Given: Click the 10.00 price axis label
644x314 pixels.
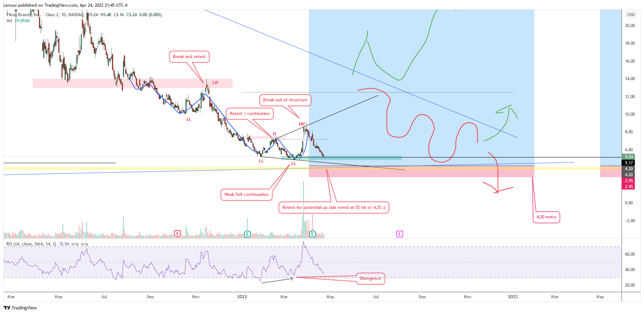Looking at the screenshot, I should click(630, 114).
